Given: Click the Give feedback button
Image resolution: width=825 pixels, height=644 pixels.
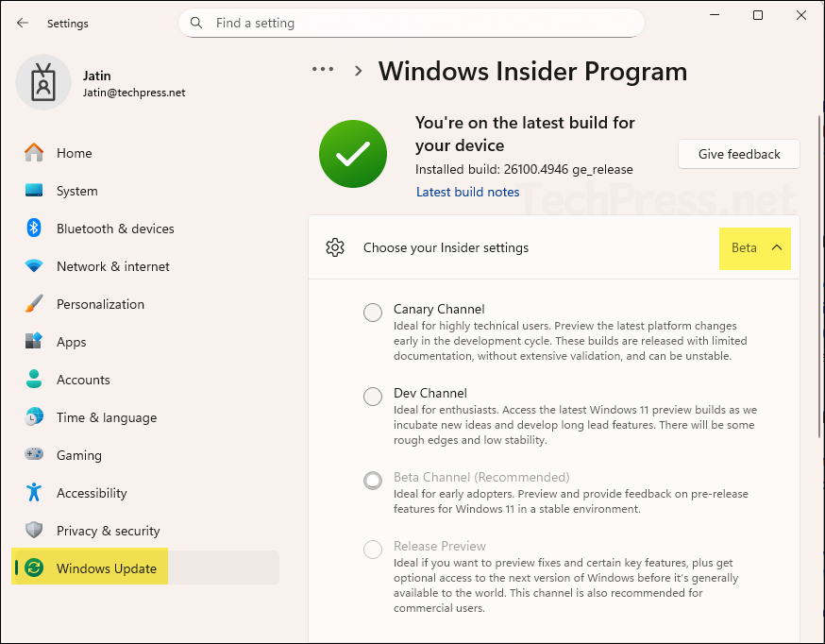Looking at the screenshot, I should pyautogui.click(x=739, y=154).
